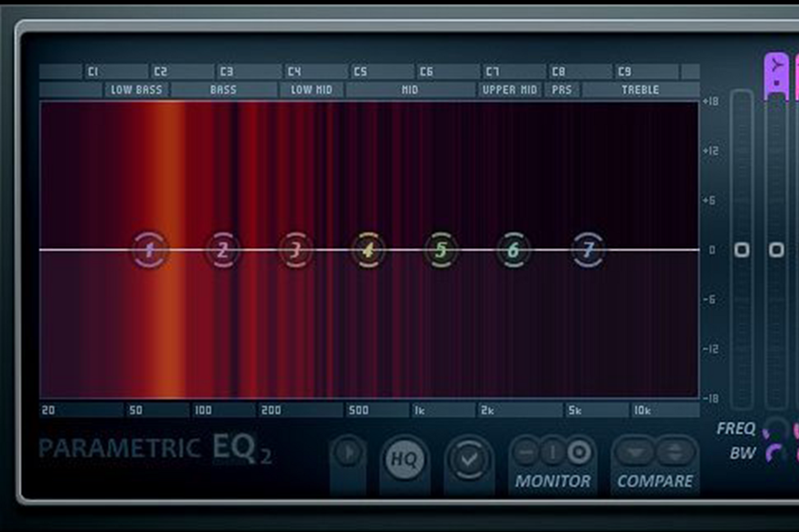Screen dimensions: 799x532
Task: Click the 2k frequency label
Action: click(487, 410)
